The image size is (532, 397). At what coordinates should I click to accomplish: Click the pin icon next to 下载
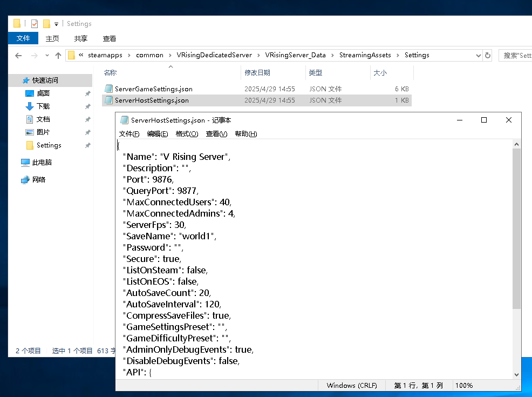(x=87, y=106)
